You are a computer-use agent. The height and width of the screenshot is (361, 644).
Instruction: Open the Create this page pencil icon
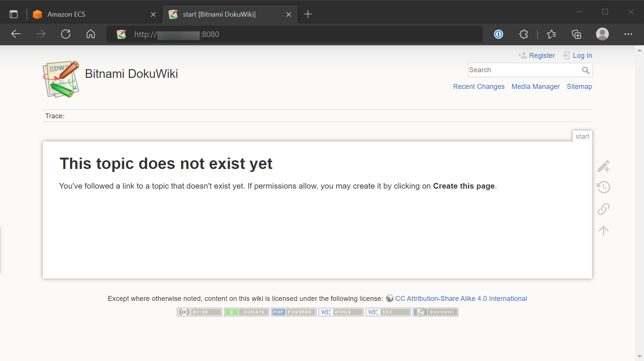(604, 166)
